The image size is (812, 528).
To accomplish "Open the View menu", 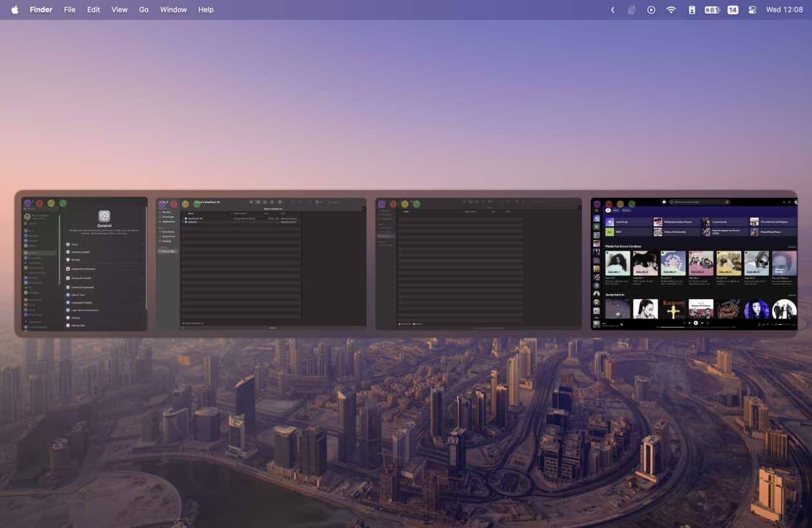I will [x=119, y=10].
